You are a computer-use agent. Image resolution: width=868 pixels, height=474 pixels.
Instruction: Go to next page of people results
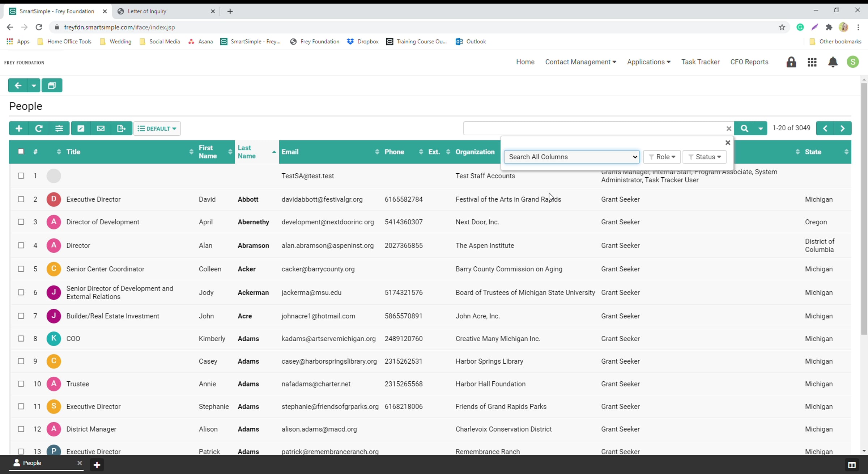point(842,128)
